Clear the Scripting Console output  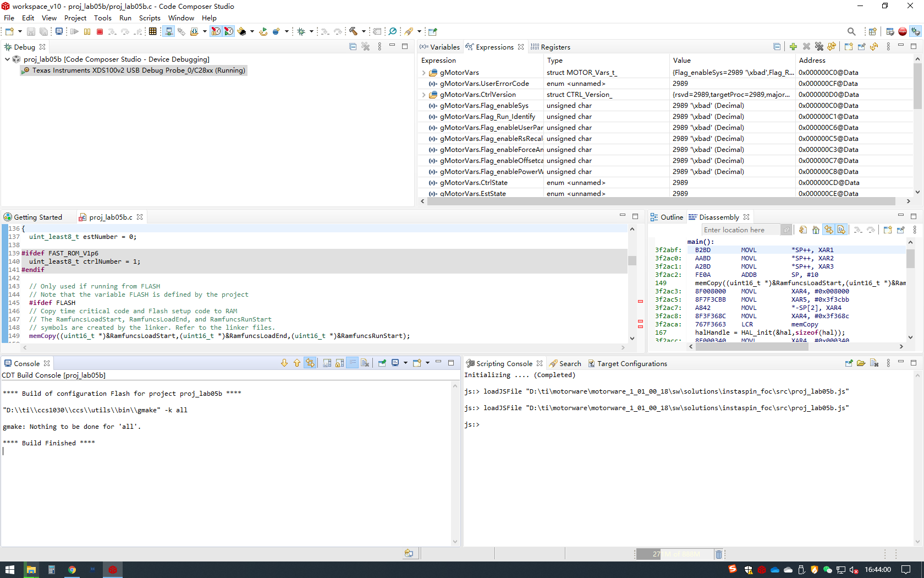point(874,363)
